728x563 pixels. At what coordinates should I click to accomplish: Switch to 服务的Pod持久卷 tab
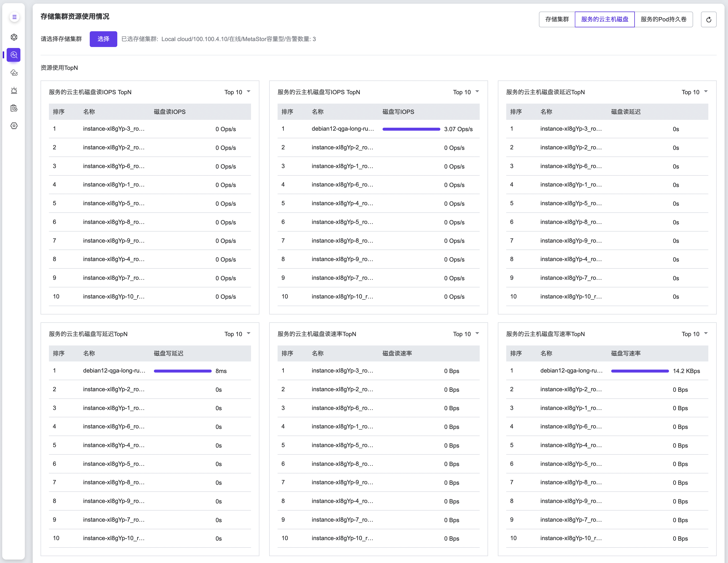click(x=663, y=19)
